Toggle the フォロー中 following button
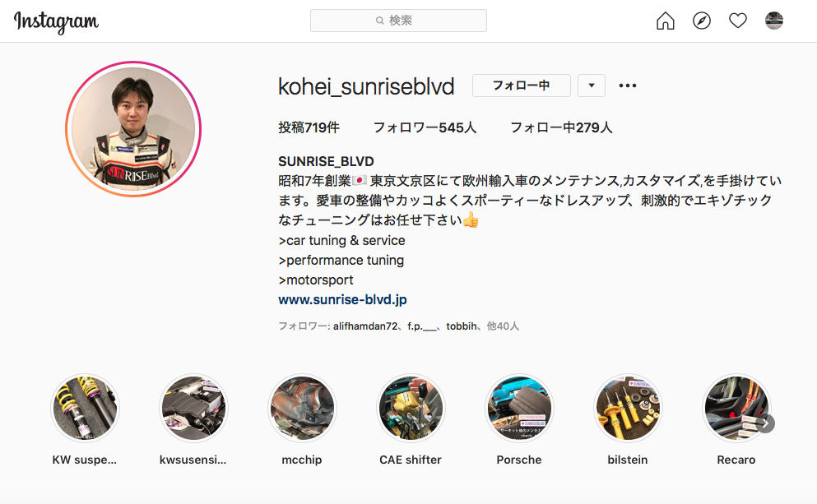The width and height of the screenshot is (817, 504). coord(521,86)
